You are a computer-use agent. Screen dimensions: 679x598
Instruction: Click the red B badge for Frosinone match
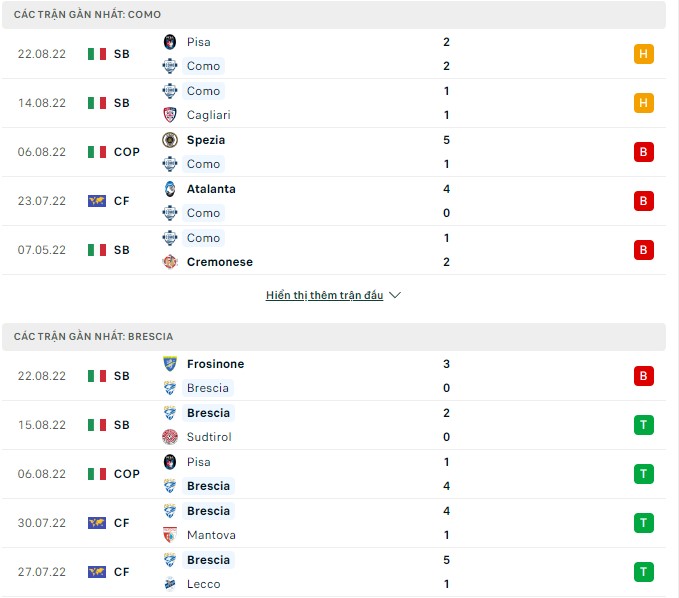(644, 376)
